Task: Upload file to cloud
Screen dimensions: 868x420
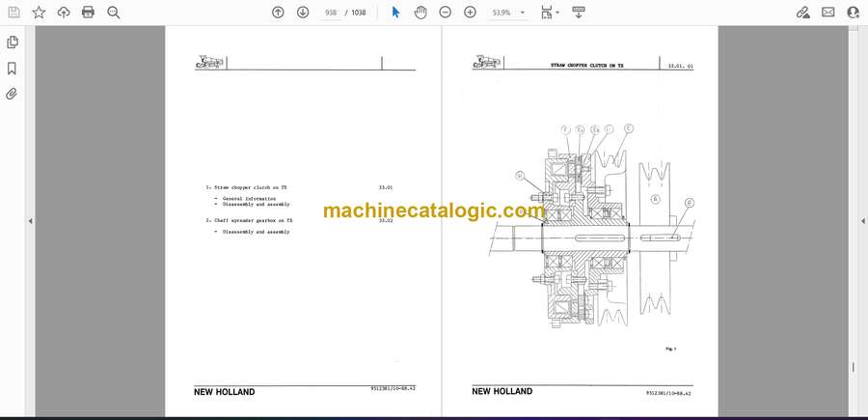Action: [x=64, y=13]
